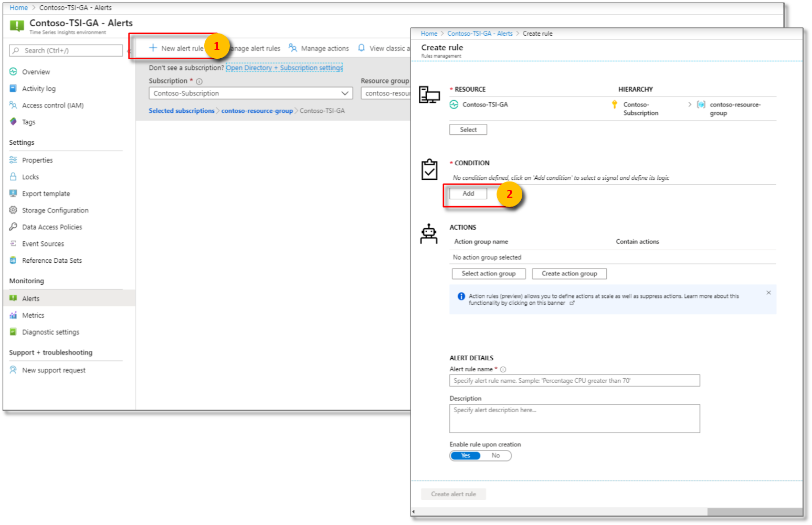
Task: Click Home breadcrumb in the Alerts window
Action: [x=18, y=8]
